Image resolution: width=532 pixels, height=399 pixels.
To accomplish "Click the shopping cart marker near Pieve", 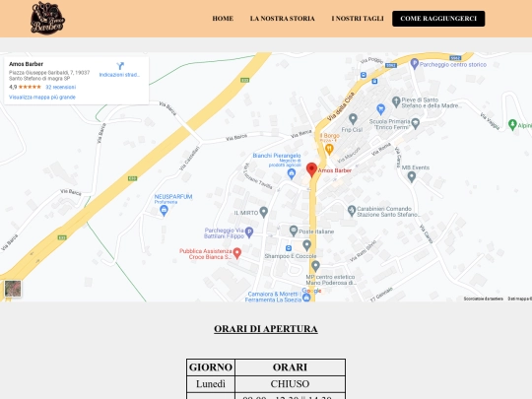I will click(380, 109).
